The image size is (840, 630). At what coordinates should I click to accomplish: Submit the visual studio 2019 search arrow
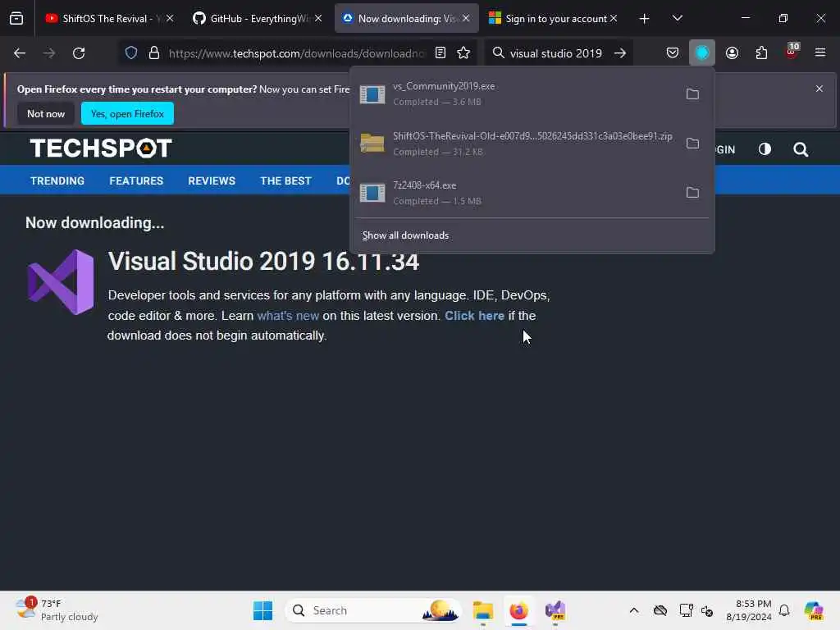(620, 53)
